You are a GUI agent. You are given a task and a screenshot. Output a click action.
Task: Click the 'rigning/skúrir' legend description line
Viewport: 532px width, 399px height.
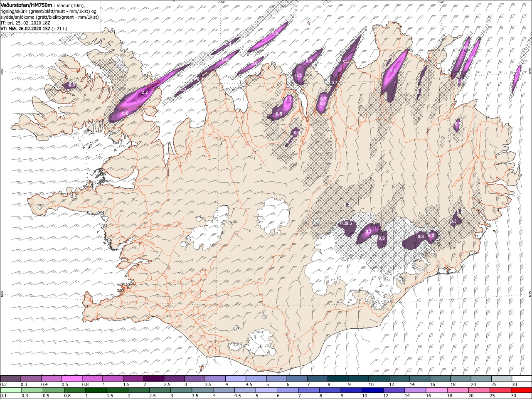pos(49,11)
